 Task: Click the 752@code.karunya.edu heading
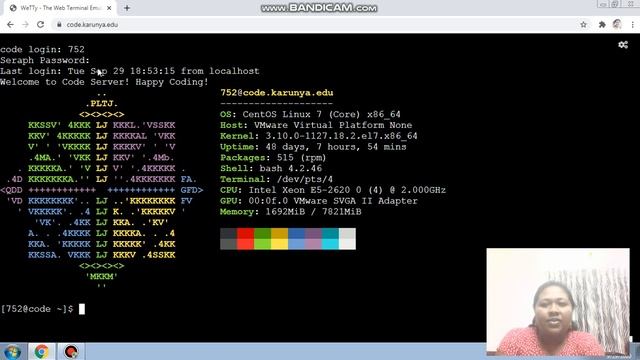click(x=277, y=93)
